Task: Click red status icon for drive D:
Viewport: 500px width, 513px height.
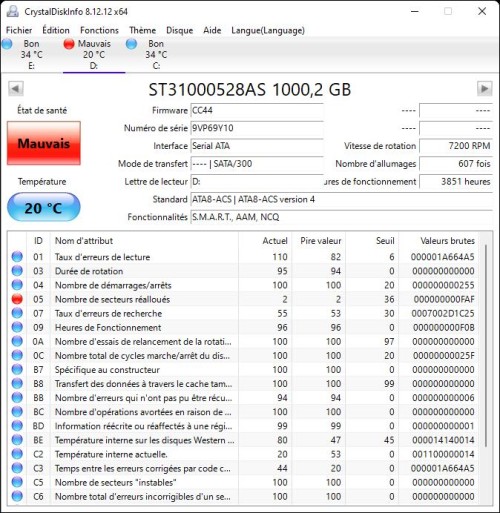Action: pyautogui.click(x=69, y=44)
